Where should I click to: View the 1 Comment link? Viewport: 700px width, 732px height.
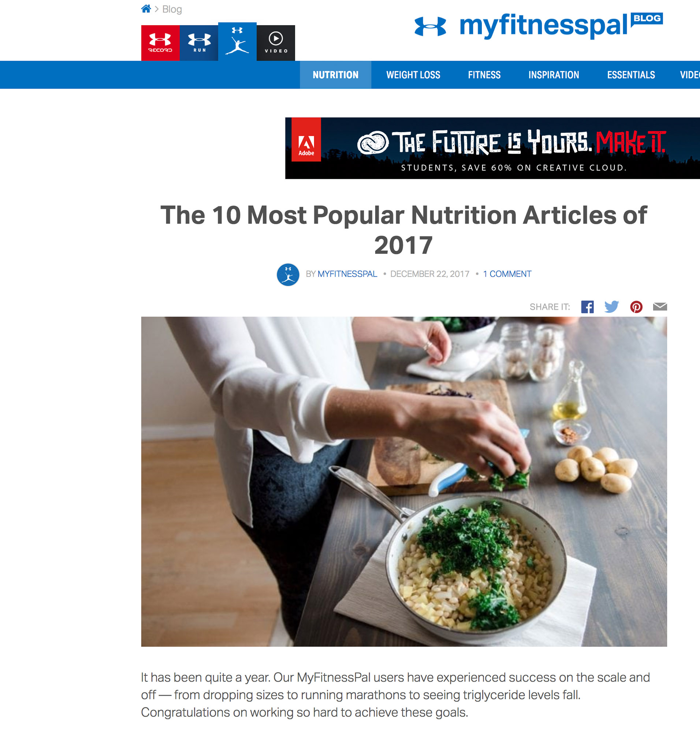pos(507,274)
